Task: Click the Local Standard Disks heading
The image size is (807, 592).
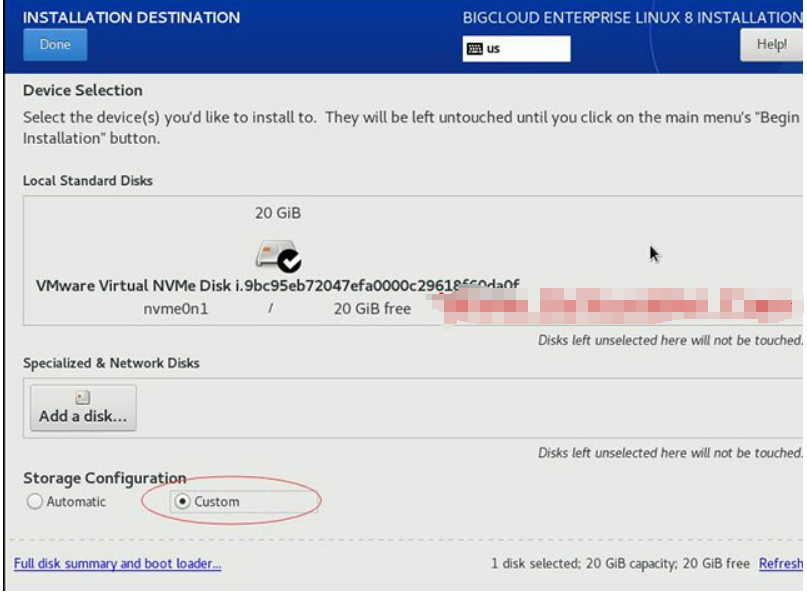Action: pos(88,181)
